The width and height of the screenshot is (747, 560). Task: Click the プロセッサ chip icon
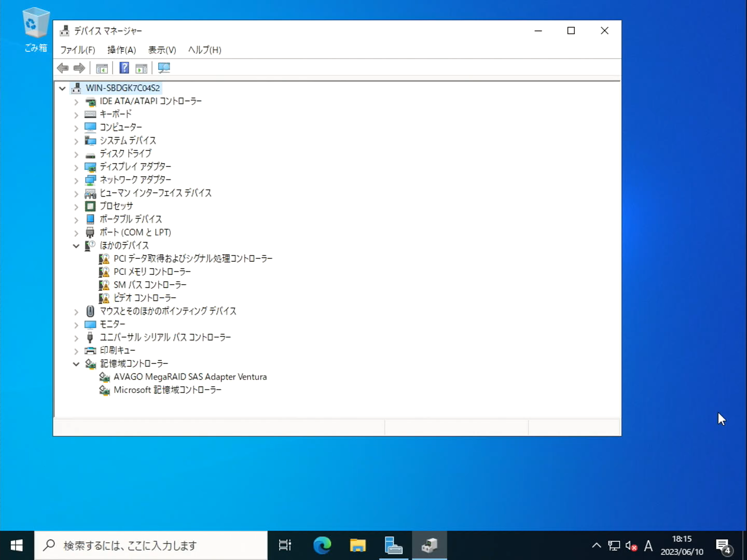coord(90,206)
